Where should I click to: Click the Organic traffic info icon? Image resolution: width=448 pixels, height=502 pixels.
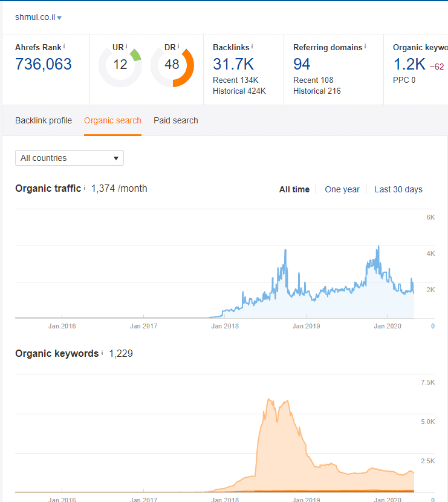tap(85, 188)
